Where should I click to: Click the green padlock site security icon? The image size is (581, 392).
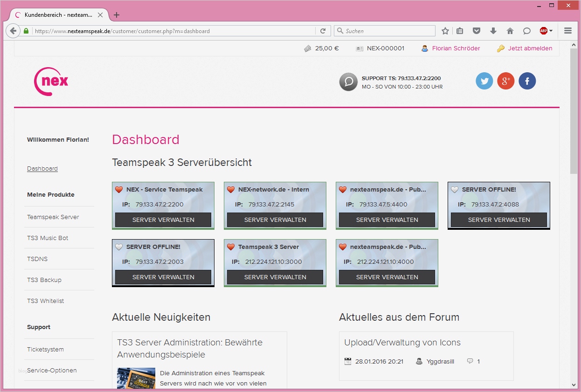coord(26,31)
